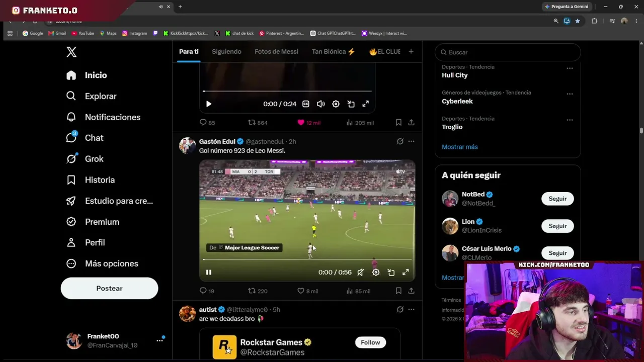This screenshot has width=644, height=362.
Task: Open Grok from the sidebar
Action: point(85,159)
